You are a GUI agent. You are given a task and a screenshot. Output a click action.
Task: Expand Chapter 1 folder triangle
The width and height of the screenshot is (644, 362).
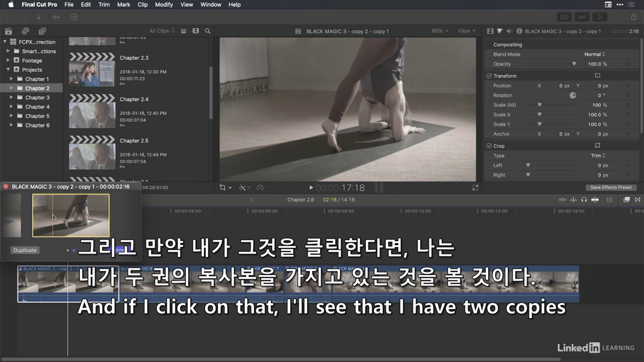[12, 79]
